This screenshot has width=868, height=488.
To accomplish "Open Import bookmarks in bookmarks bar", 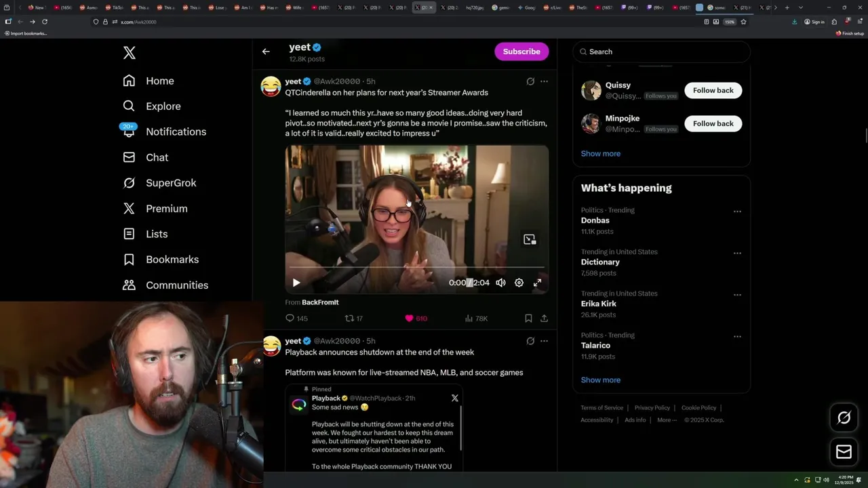I will 26,33.
